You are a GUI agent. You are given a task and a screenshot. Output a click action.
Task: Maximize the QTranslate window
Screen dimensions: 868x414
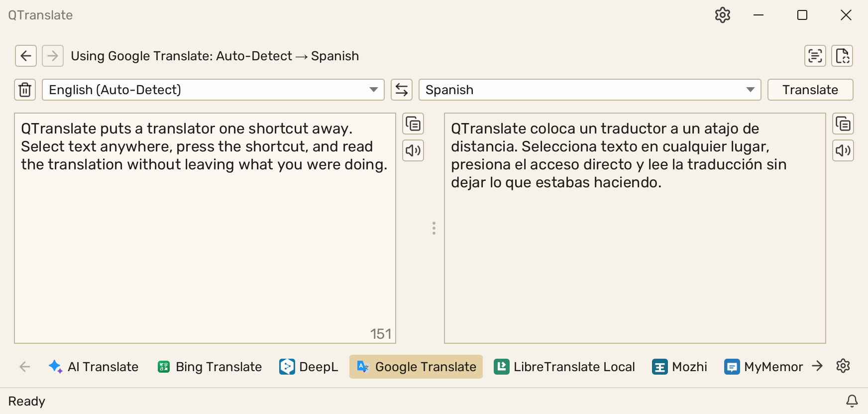(802, 15)
